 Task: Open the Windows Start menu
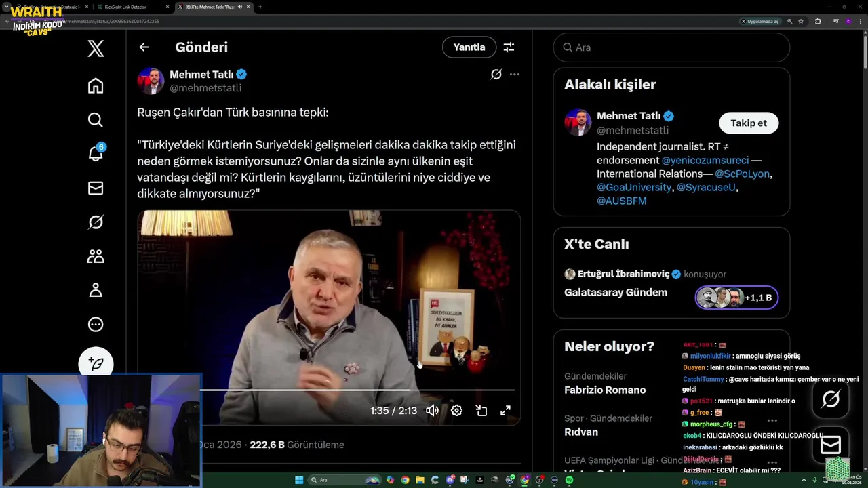click(299, 480)
